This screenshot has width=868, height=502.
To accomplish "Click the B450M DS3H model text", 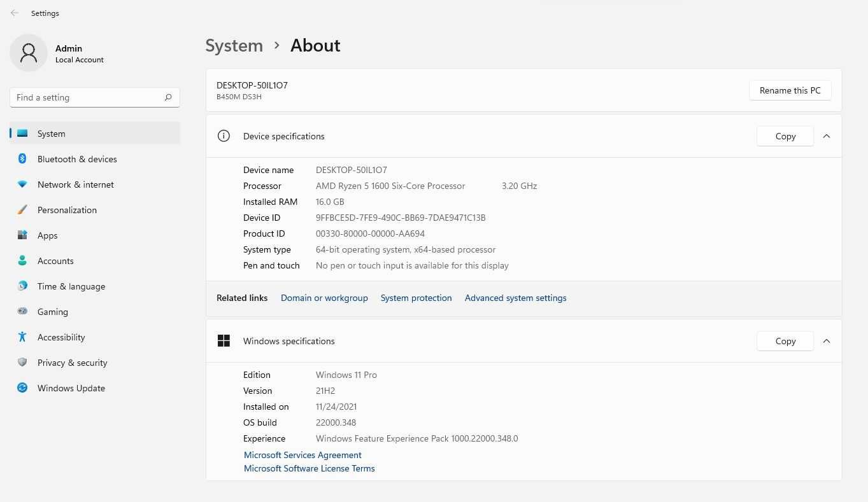I will tap(239, 97).
